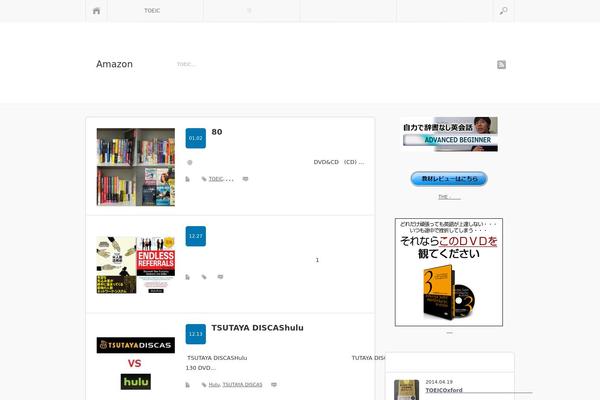
Task: Click the THE link under the blue button
Action: (449, 197)
